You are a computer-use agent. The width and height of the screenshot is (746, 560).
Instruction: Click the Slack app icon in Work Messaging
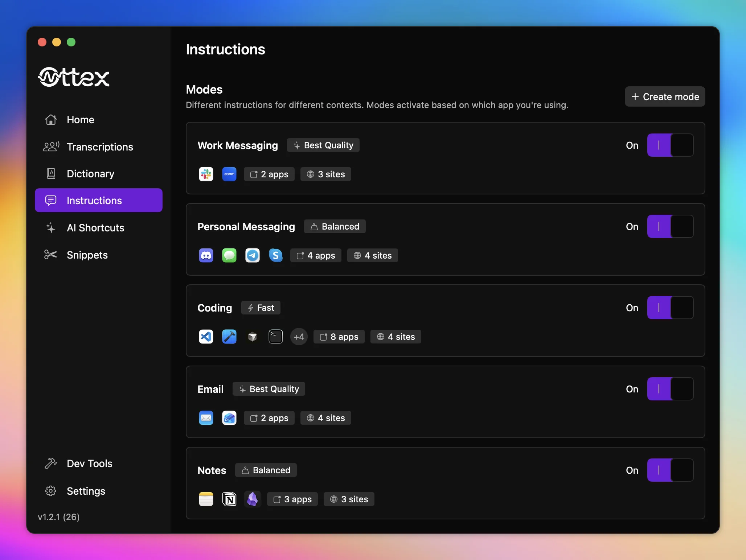[x=206, y=174]
